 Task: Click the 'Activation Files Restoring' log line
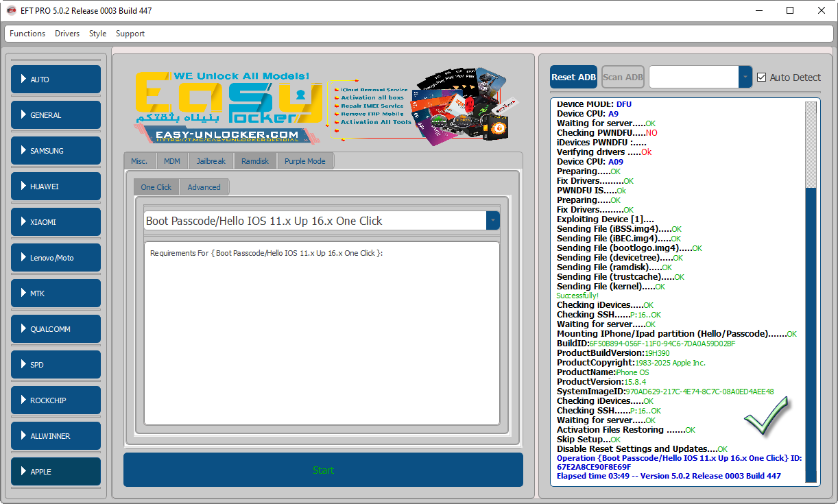[x=626, y=430]
